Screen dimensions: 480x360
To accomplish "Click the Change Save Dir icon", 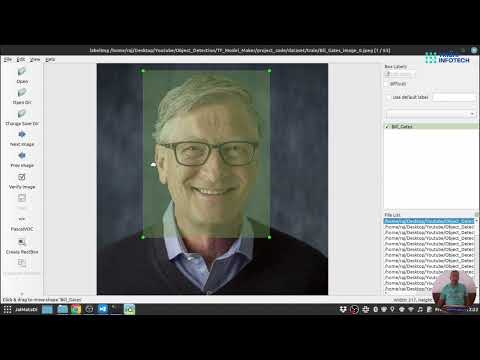I will [22, 114].
